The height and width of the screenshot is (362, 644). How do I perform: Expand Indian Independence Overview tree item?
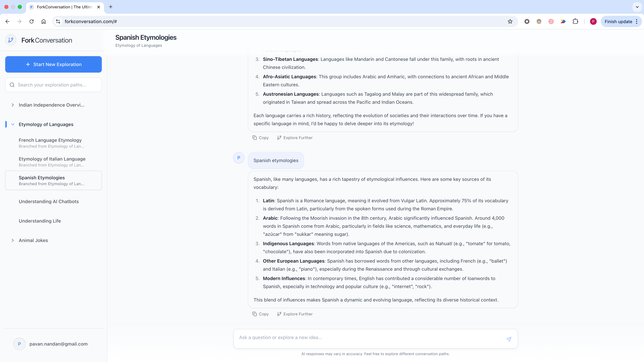pyautogui.click(x=13, y=105)
